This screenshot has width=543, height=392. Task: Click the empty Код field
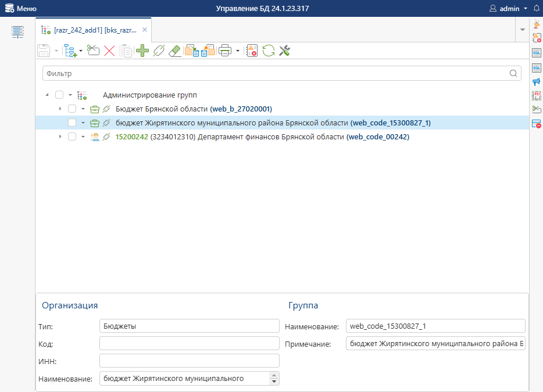190,343
